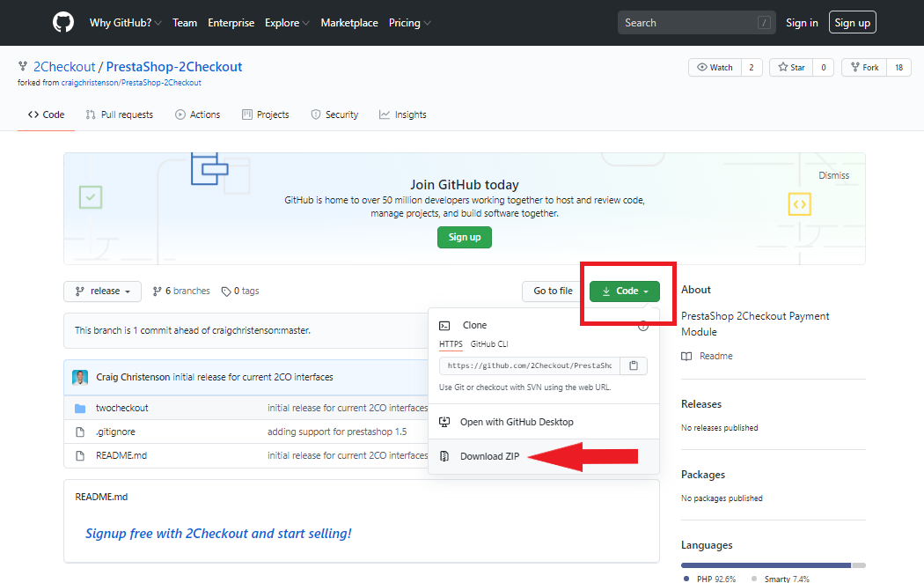View the 6 branches list

181,291
